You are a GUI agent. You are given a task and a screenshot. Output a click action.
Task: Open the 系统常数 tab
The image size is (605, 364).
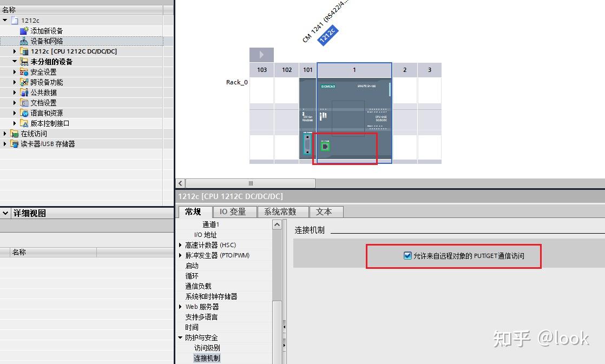click(282, 211)
